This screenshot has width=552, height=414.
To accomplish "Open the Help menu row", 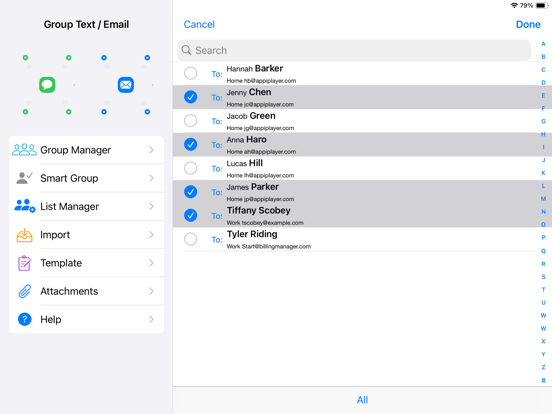I will pos(87,319).
